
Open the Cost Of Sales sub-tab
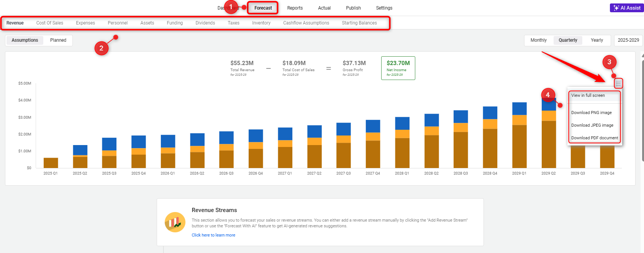[50, 23]
